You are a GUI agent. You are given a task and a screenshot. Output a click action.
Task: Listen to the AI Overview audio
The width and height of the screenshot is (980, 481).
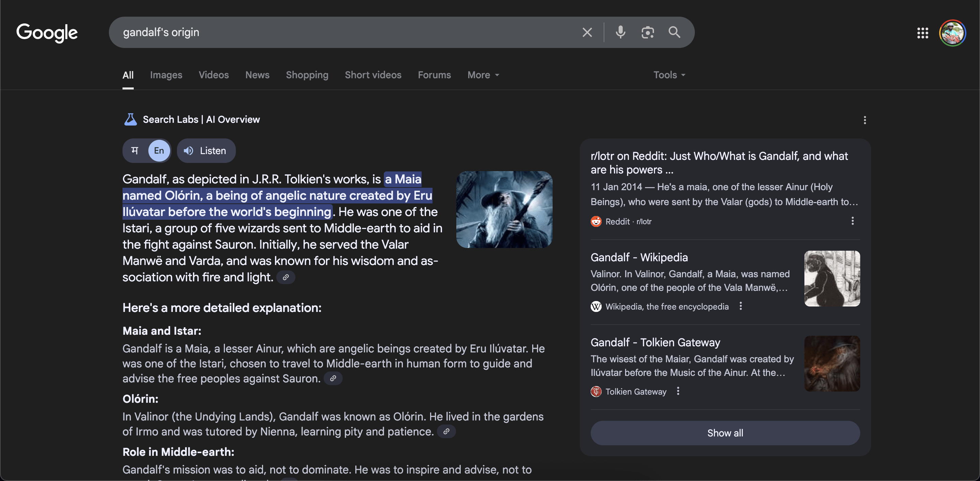coord(206,151)
